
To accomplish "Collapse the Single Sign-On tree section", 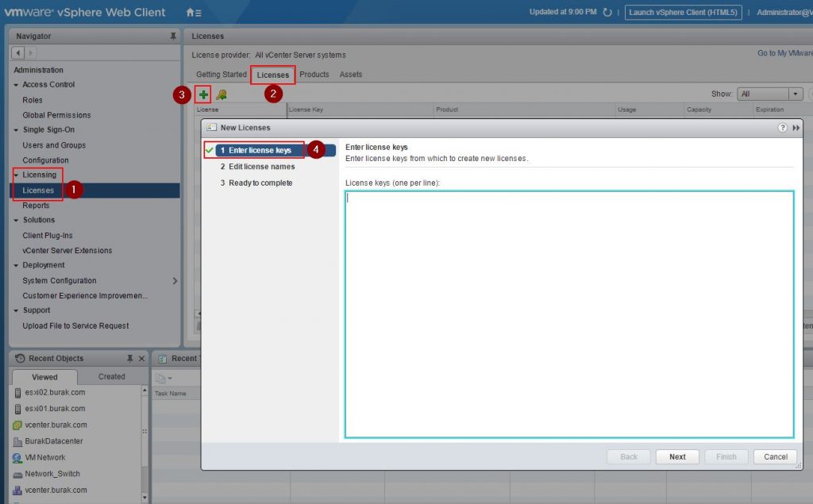I will tap(17, 130).
